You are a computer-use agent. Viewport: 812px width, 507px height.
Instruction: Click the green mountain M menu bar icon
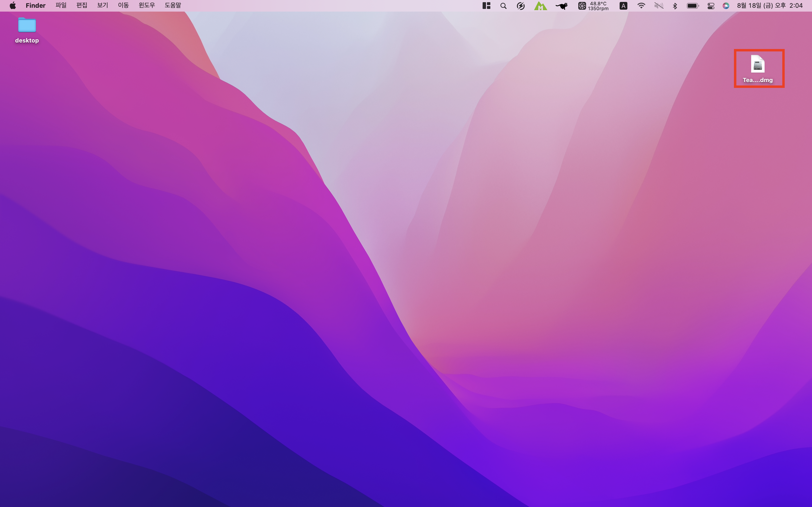tap(540, 6)
